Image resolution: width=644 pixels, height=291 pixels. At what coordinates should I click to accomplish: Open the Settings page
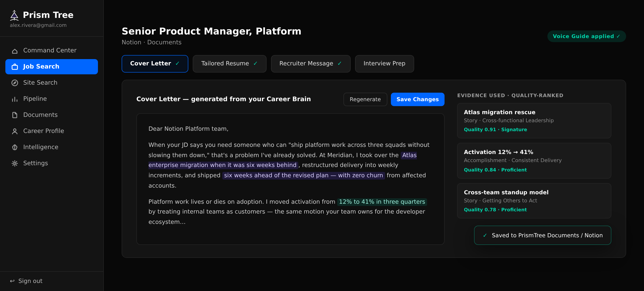[51, 163]
